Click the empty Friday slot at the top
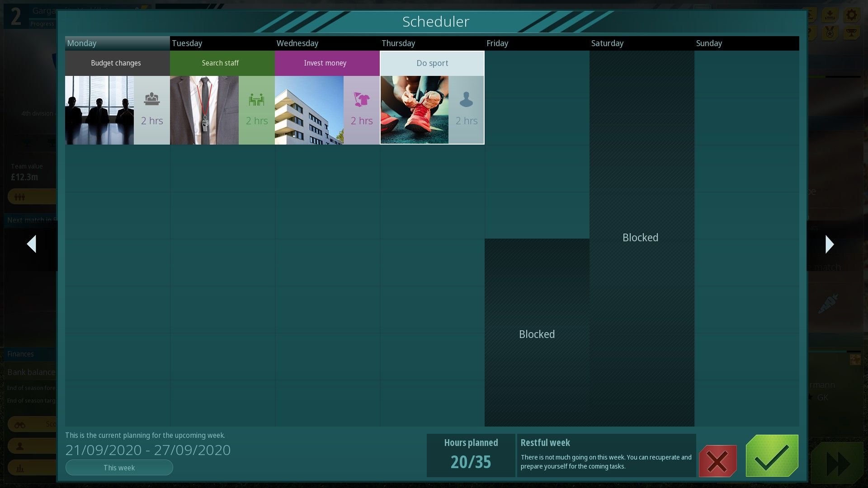The height and width of the screenshot is (488, 868). 537,75
